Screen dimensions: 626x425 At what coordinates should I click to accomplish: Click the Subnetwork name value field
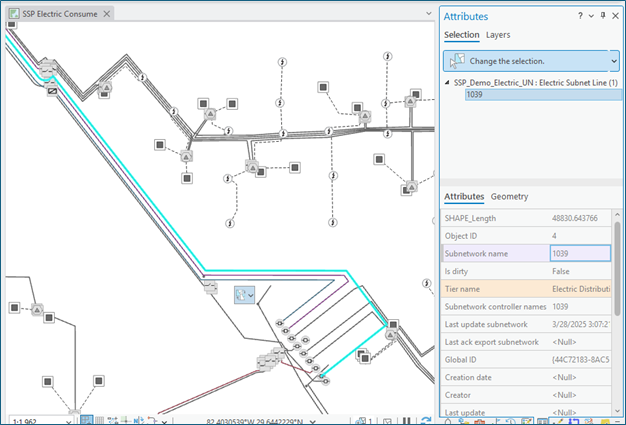579,253
